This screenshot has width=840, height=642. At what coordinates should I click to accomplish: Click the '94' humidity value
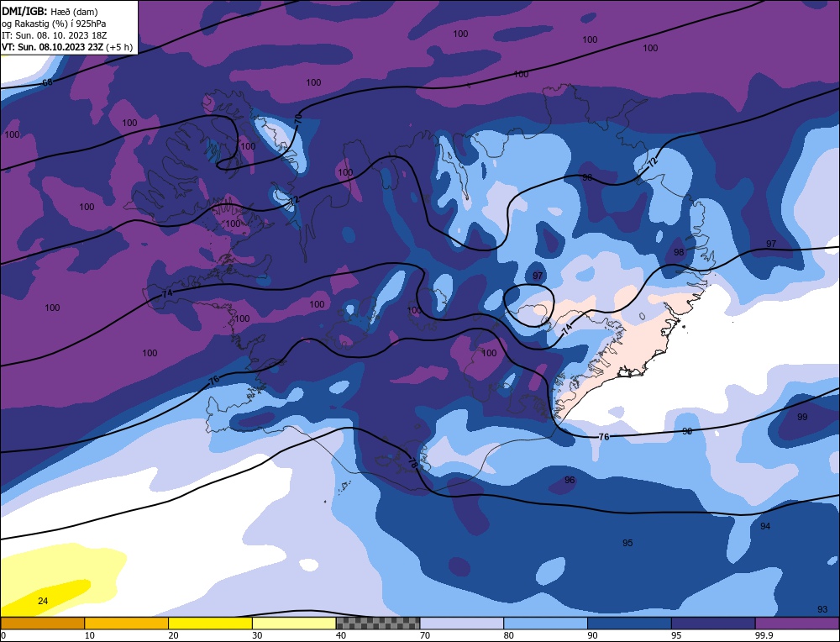click(765, 526)
